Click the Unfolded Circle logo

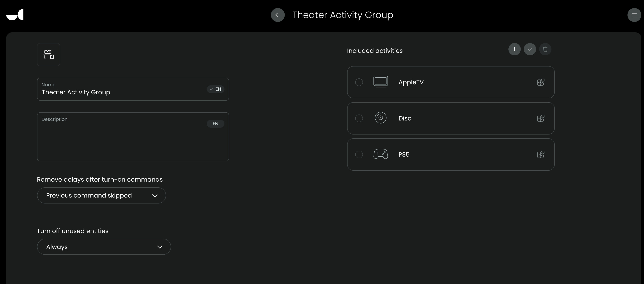point(15,15)
